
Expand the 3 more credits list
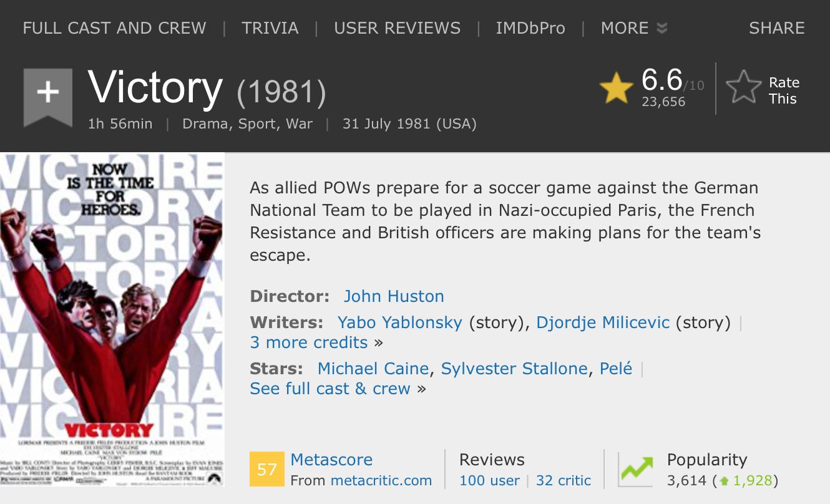pos(308,342)
